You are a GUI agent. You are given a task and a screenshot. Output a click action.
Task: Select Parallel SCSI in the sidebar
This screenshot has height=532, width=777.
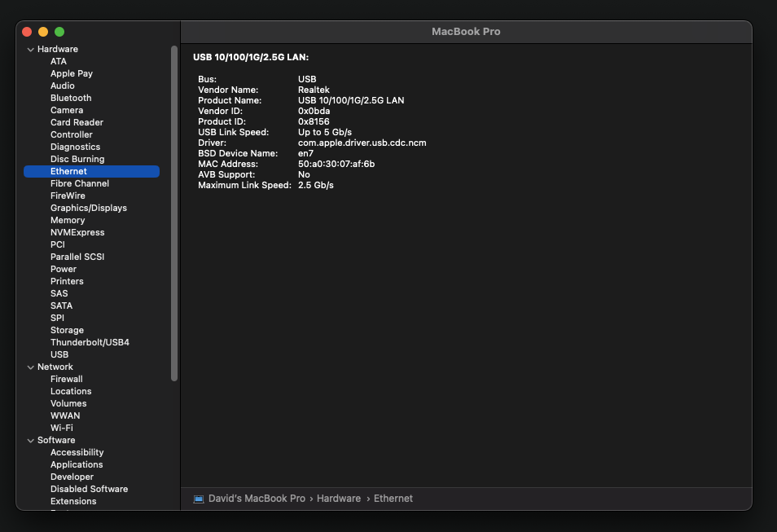77,257
